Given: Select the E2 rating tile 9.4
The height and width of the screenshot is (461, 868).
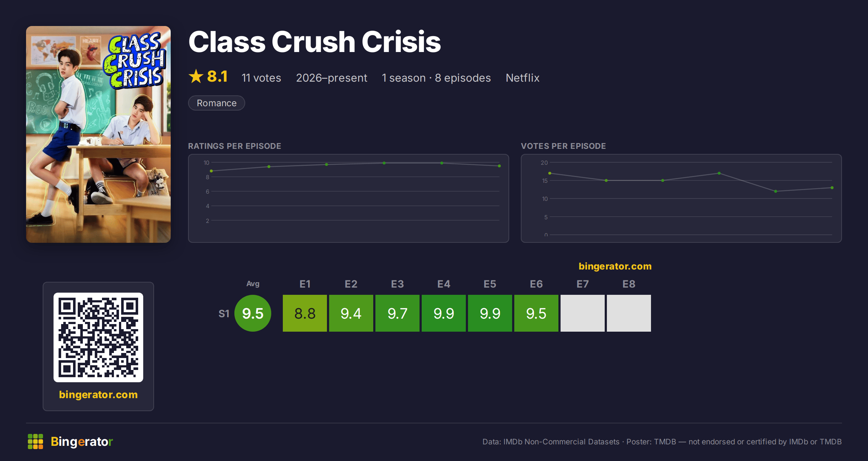Looking at the screenshot, I should click(351, 313).
